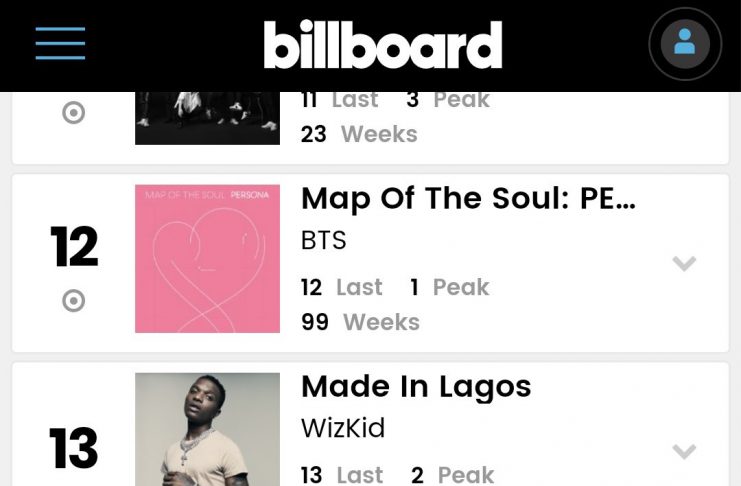
Task: Expand the Made In Lagos chart entry
Action: tap(684, 451)
